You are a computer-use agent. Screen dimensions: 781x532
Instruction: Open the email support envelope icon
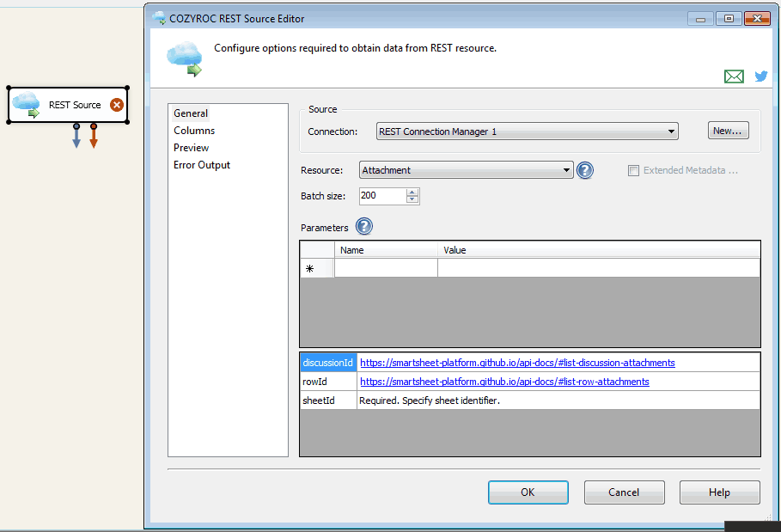coord(734,76)
